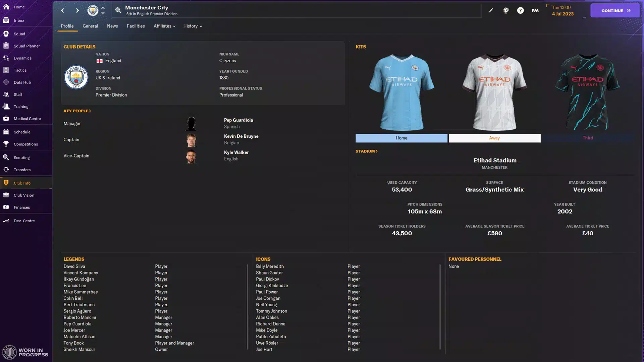Open the pencil edit icon

(491, 10)
